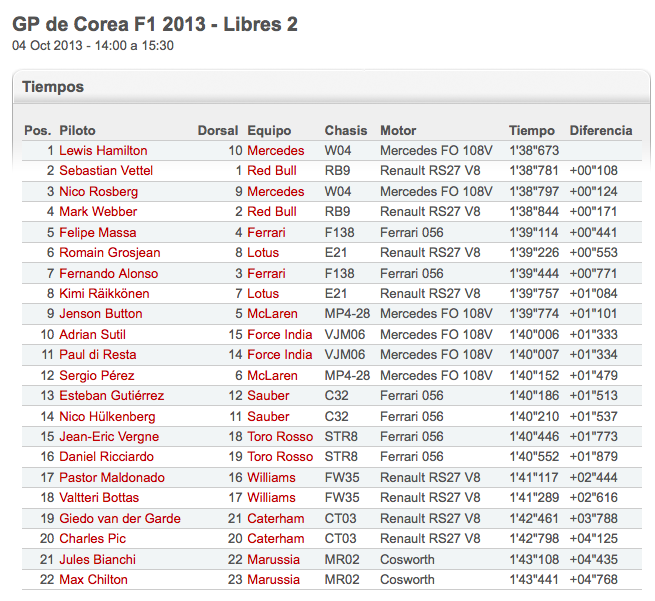Select Hamilton's time 1'38"673
655x601 pixels.
tap(534, 150)
